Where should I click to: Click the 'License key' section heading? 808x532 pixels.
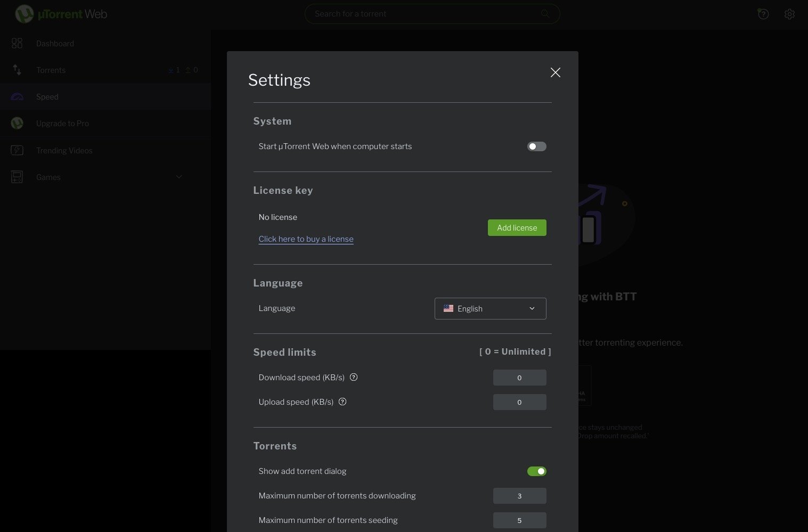click(283, 190)
